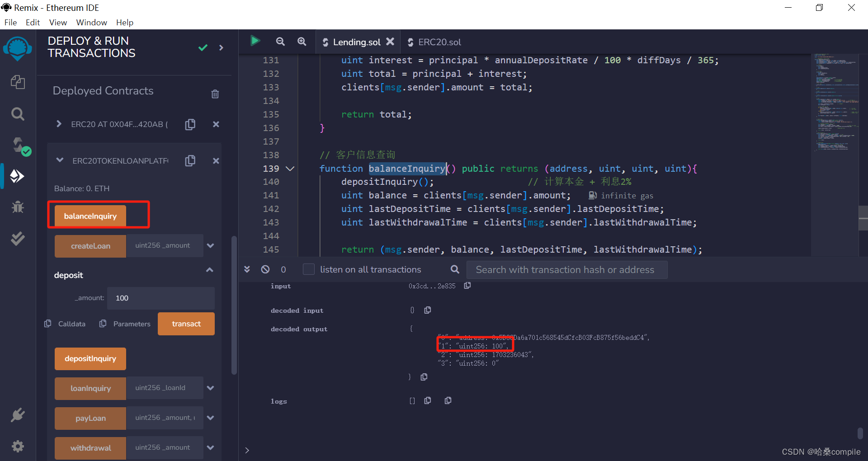This screenshot has height=461, width=868.
Task: Click the zoom in magnifier icon
Action: tap(302, 42)
